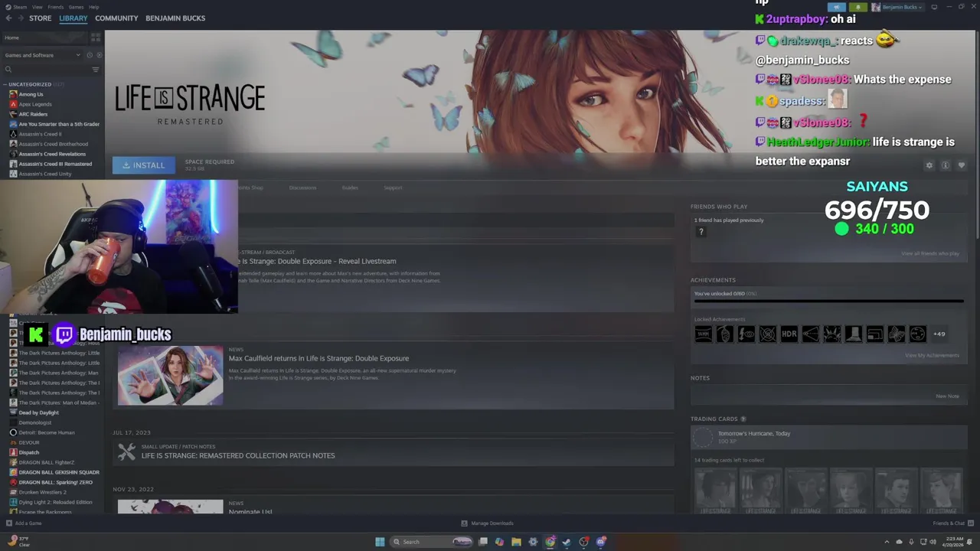980x551 pixels.
Task: Open the Discussions tab of the game
Action: pyautogui.click(x=302, y=187)
